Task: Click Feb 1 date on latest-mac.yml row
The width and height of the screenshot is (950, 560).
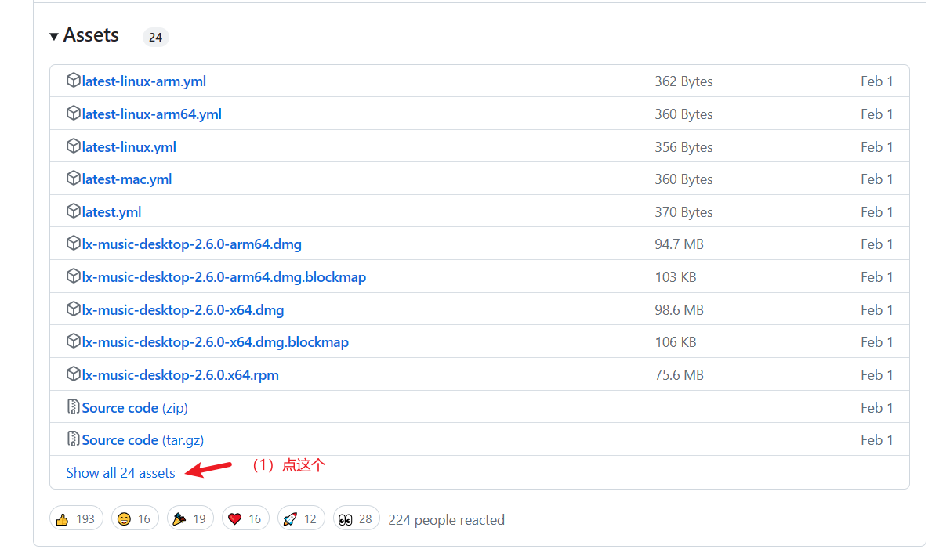Action: [877, 179]
